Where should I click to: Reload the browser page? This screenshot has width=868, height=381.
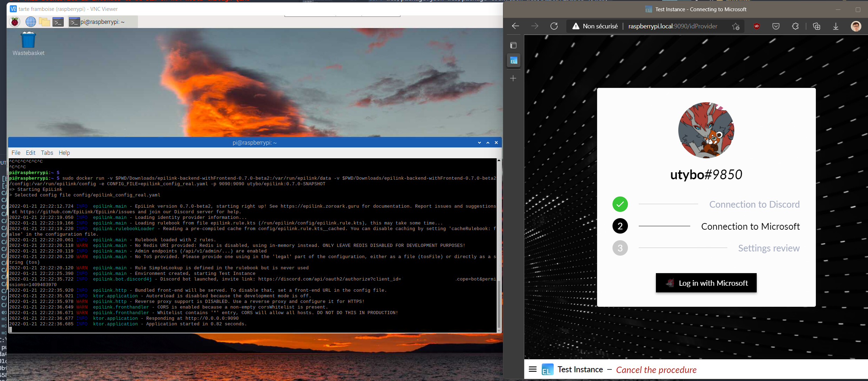[554, 26]
